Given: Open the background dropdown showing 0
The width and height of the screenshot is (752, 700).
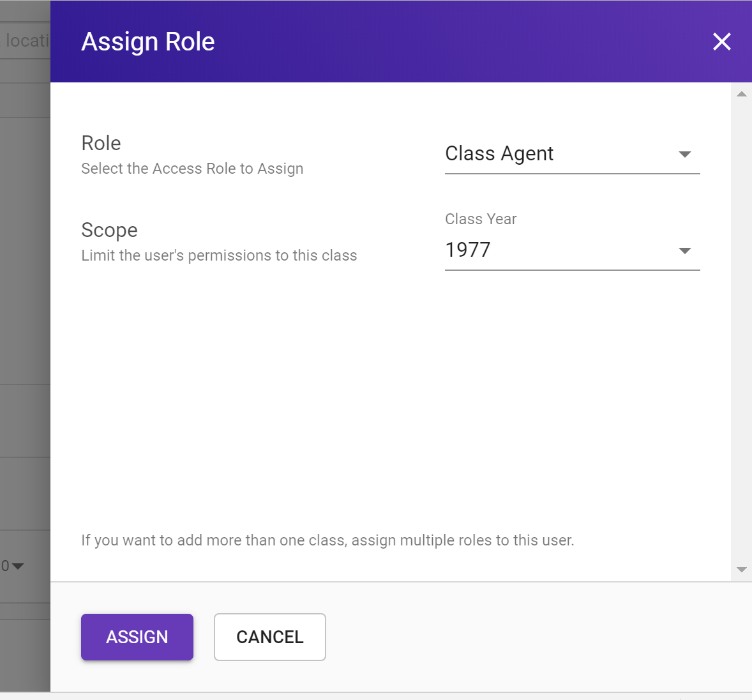Looking at the screenshot, I should pyautogui.click(x=13, y=566).
